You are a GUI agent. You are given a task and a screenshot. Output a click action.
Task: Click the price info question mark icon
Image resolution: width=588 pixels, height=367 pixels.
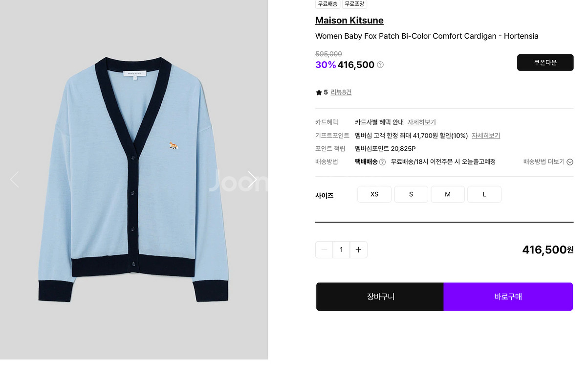coord(380,65)
